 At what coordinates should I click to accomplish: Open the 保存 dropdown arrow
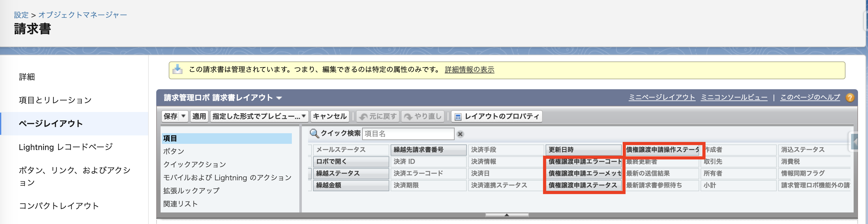point(183,116)
